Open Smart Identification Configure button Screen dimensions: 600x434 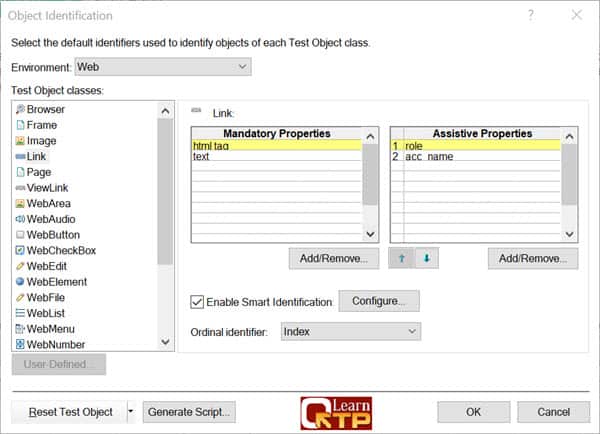click(x=379, y=301)
